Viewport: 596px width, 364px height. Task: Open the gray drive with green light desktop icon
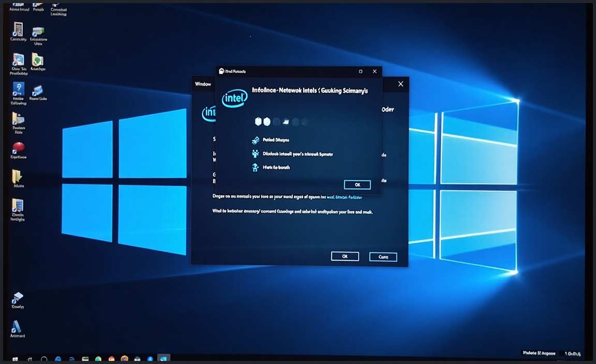click(x=38, y=32)
